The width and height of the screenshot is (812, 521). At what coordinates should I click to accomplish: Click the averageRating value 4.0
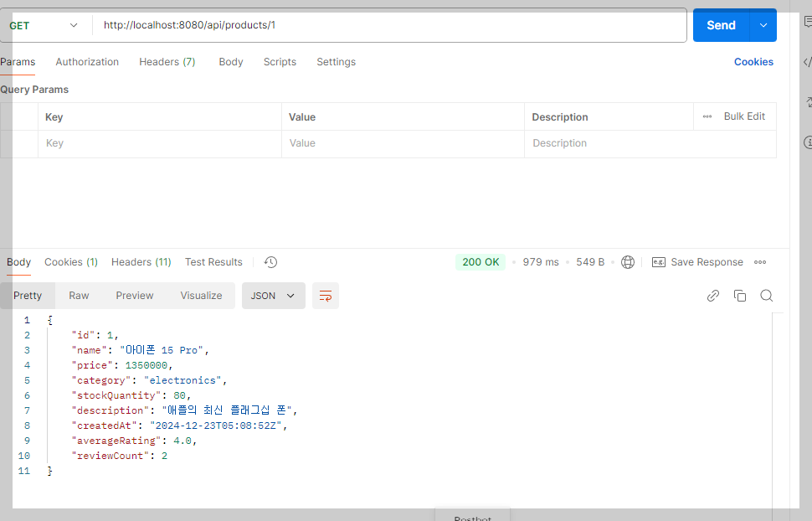182,441
